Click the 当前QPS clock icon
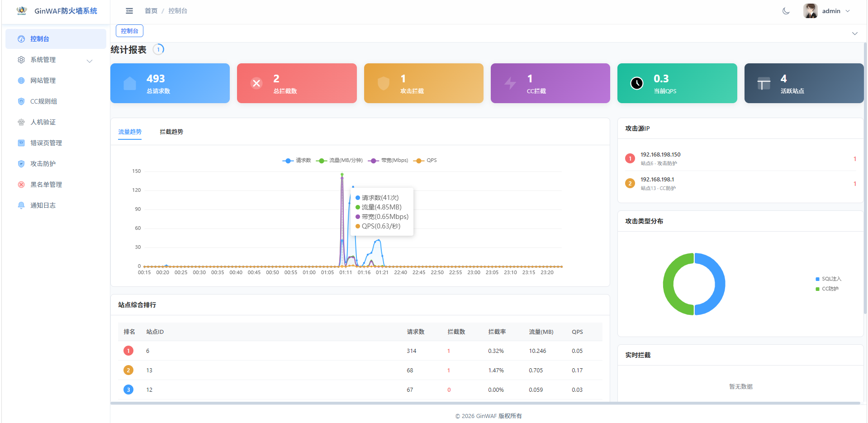The image size is (868, 423). coord(637,83)
